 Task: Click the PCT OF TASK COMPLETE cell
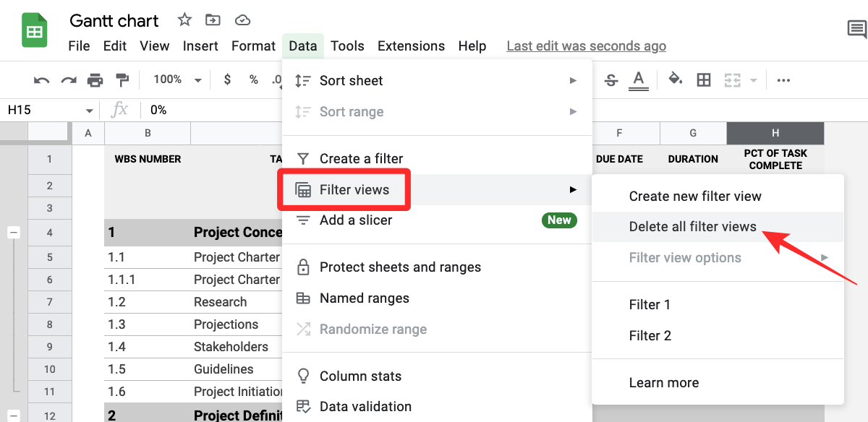coord(775,159)
